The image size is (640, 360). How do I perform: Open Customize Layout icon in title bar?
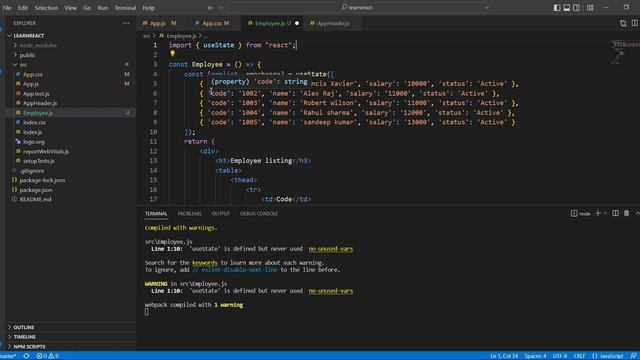tap(590, 7)
